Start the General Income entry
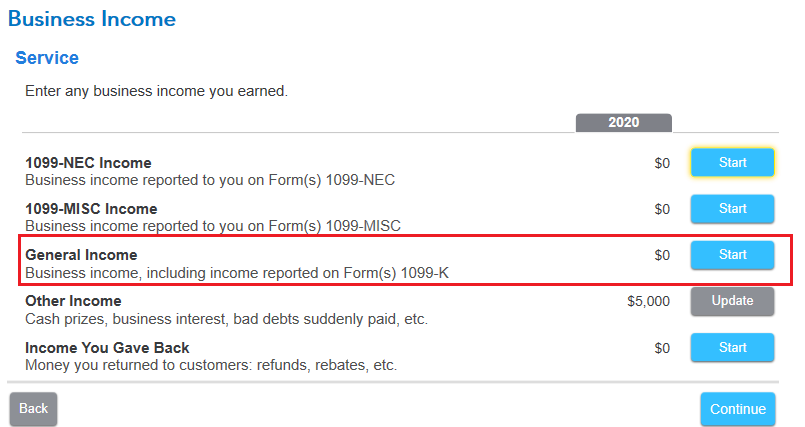This screenshot has width=805, height=427. click(732, 255)
